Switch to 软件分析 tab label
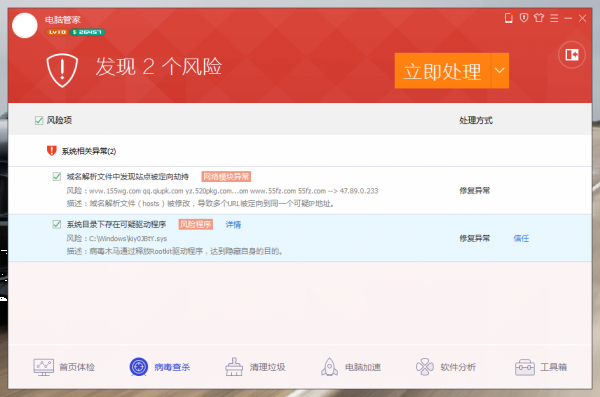600x397 pixels. tap(458, 367)
